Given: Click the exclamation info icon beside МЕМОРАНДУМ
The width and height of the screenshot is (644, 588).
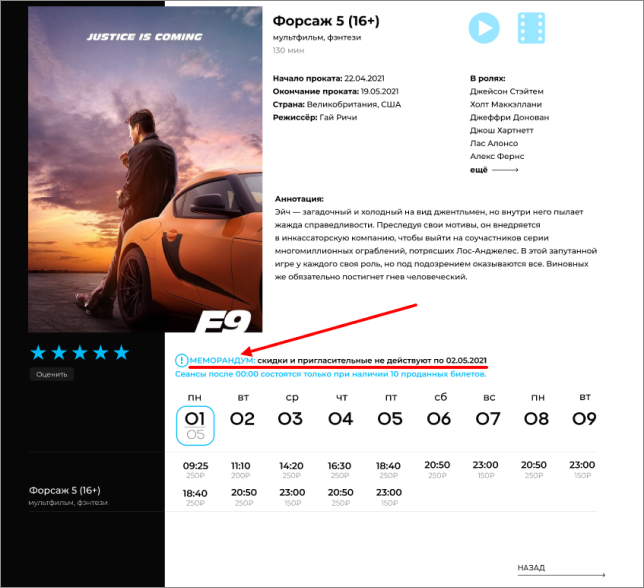Looking at the screenshot, I should pos(181,361).
